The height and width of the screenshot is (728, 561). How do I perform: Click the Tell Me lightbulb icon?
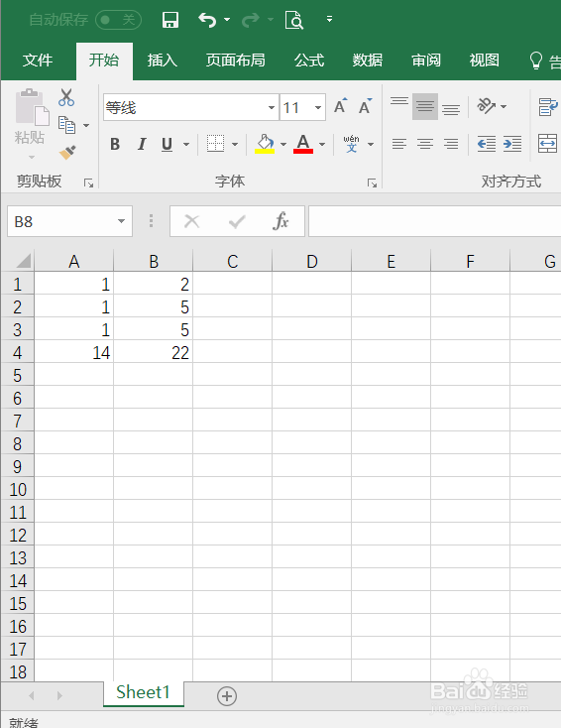[x=535, y=61]
